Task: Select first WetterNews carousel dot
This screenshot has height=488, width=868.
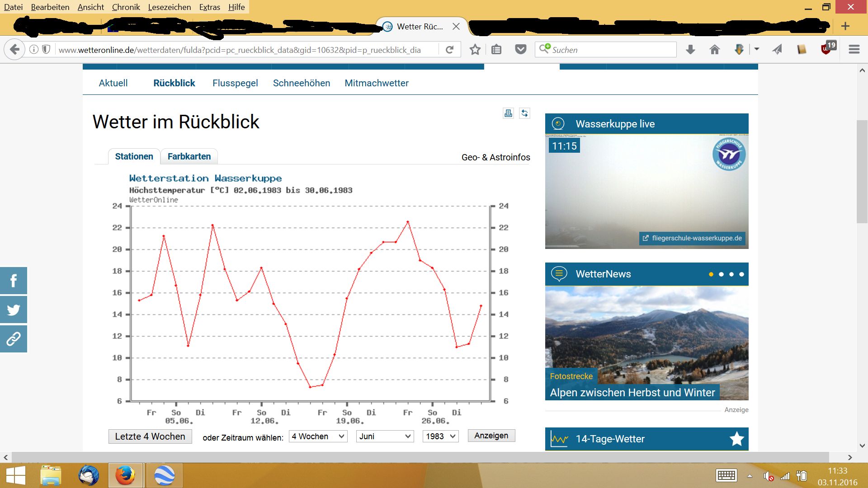Action: (x=711, y=274)
